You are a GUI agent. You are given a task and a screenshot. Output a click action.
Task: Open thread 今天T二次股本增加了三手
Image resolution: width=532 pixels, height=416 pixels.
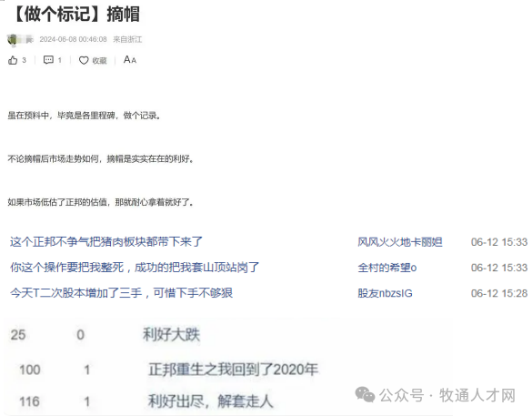pyautogui.click(x=122, y=293)
